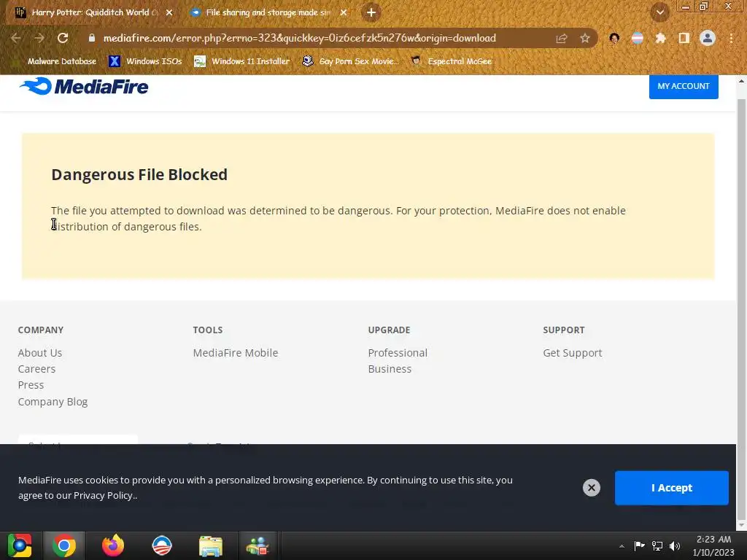Click scrollbar up arrow
The width and height of the screenshot is (747, 560).
point(741,81)
